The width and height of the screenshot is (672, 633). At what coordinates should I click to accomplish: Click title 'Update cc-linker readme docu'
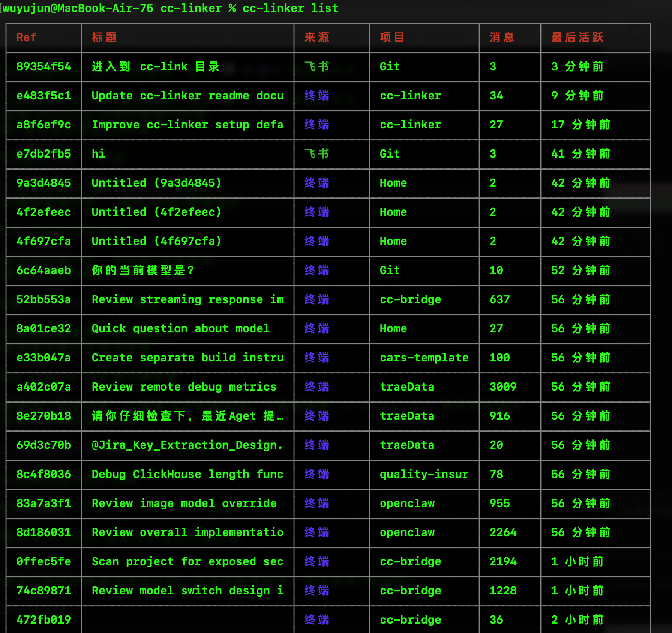(x=187, y=96)
